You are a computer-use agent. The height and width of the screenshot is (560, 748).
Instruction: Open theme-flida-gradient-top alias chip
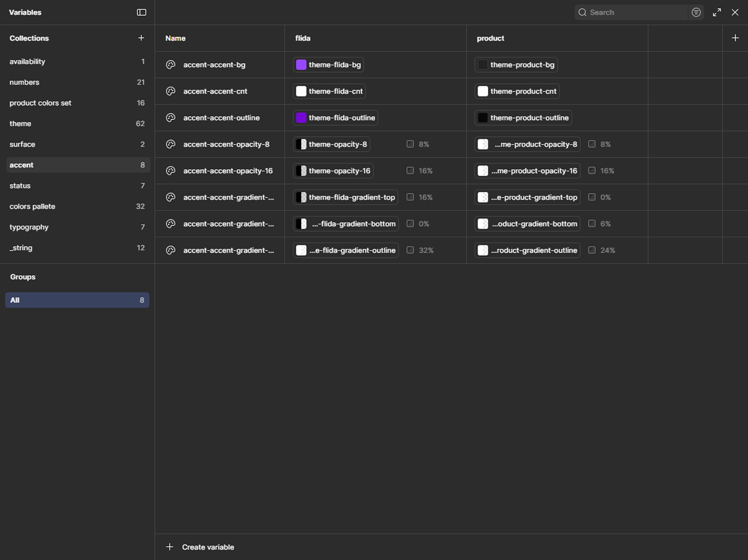tap(345, 197)
